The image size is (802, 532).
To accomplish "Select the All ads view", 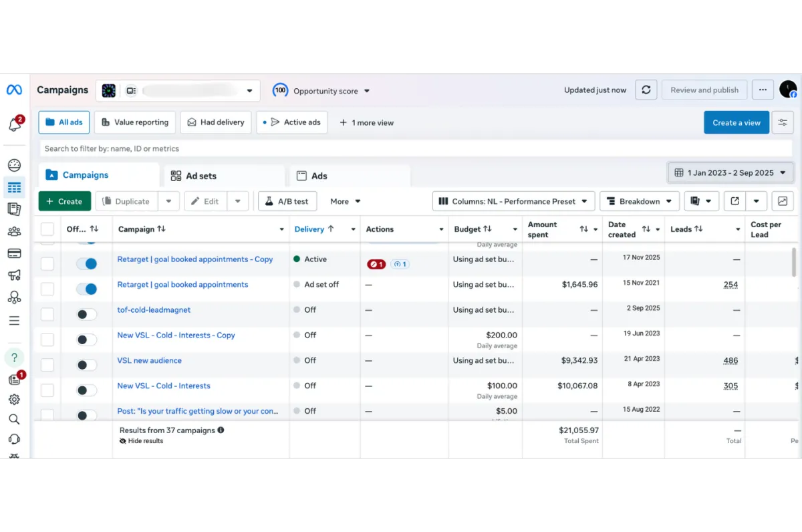I will (64, 122).
